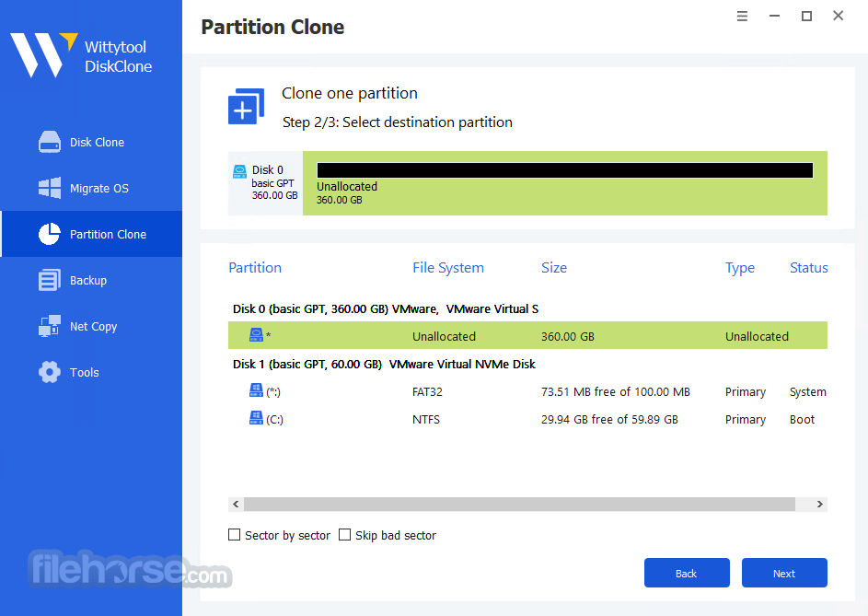Viewport: 868px width, 616px height.
Task: Click the horizontal scrollbar thumb
Action: pyautogui.click(x=519, y=504)
